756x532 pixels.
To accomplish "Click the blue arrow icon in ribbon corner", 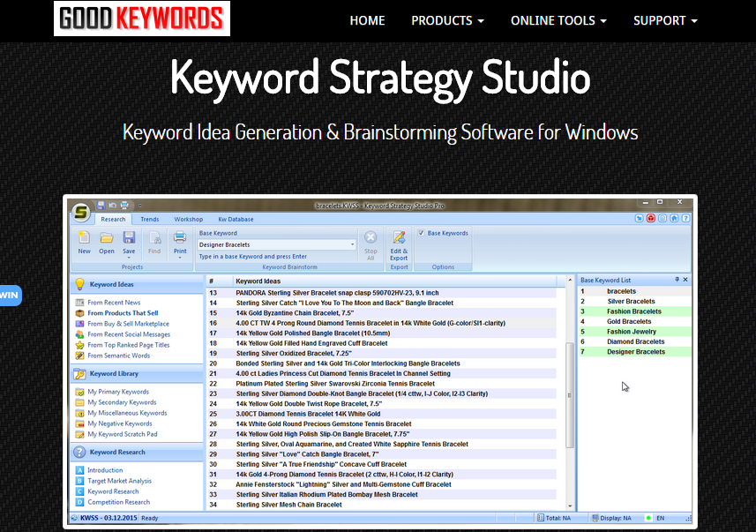I will 639,219.
